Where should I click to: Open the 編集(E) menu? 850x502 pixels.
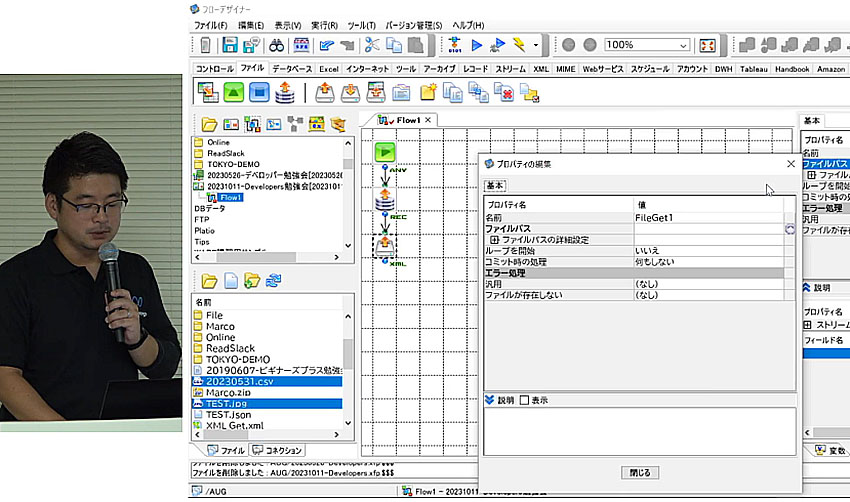point(251,25)
